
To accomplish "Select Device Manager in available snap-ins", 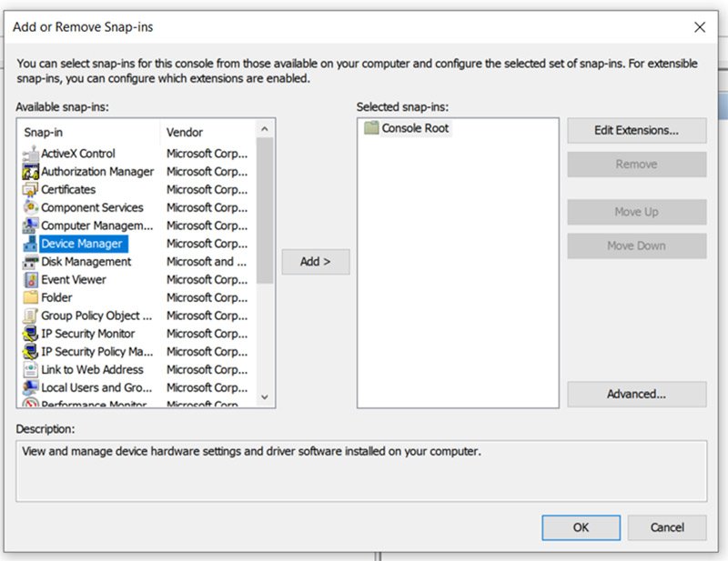I will [x=81, y=244].
